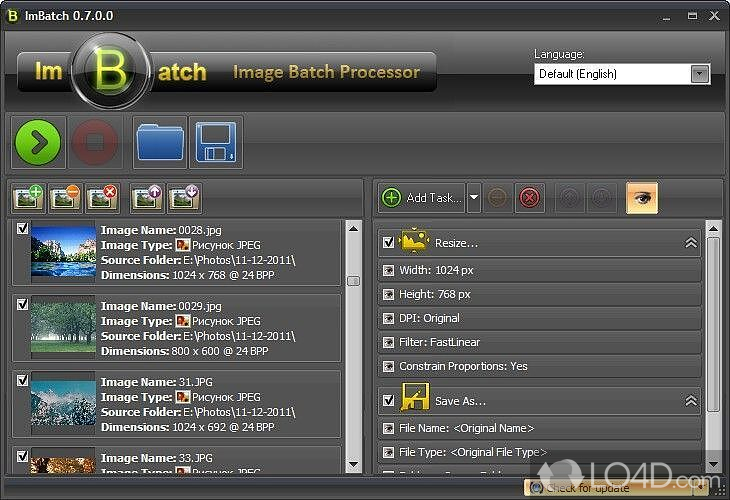
Task: Uncheck the 0028.jpg image checkbox
Action: pyautogui.click(x=22, y=228)
